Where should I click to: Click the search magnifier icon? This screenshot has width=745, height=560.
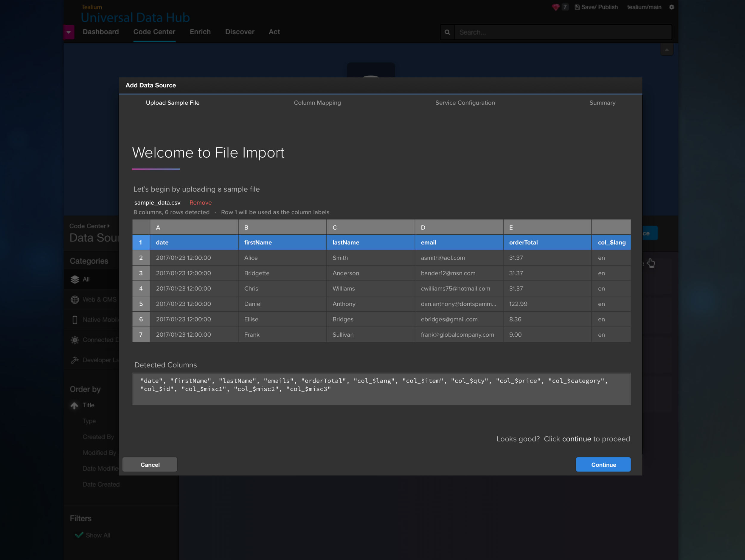click(447, 32)
